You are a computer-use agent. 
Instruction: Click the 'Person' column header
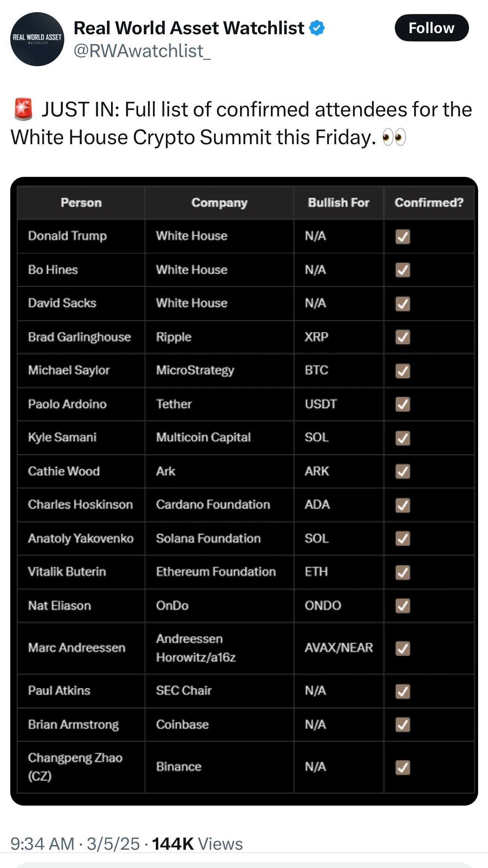81,203
